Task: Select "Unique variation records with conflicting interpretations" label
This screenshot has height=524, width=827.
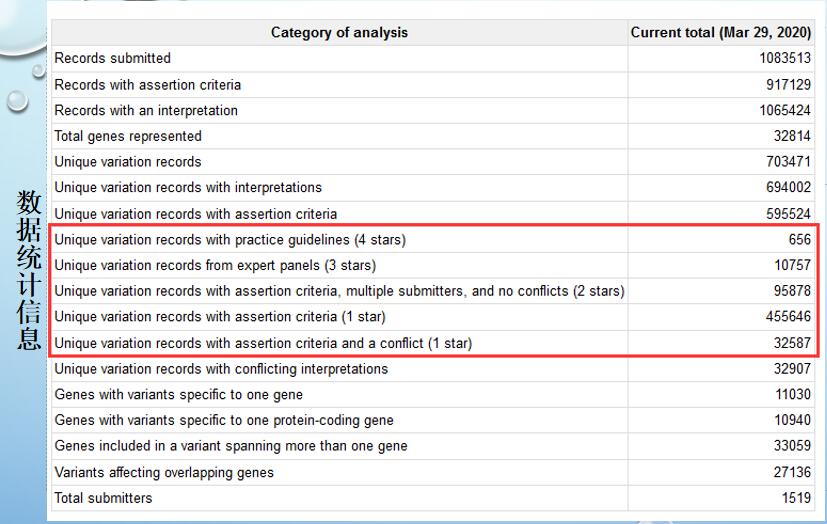Action: click(221, 369)
